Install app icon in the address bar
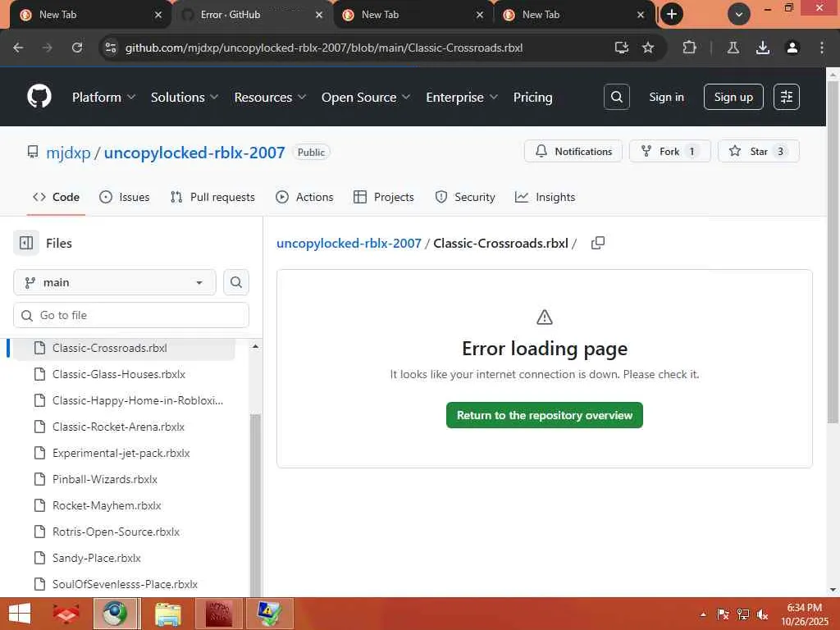The height and width of the screenshot is (630, 840). 622,48
